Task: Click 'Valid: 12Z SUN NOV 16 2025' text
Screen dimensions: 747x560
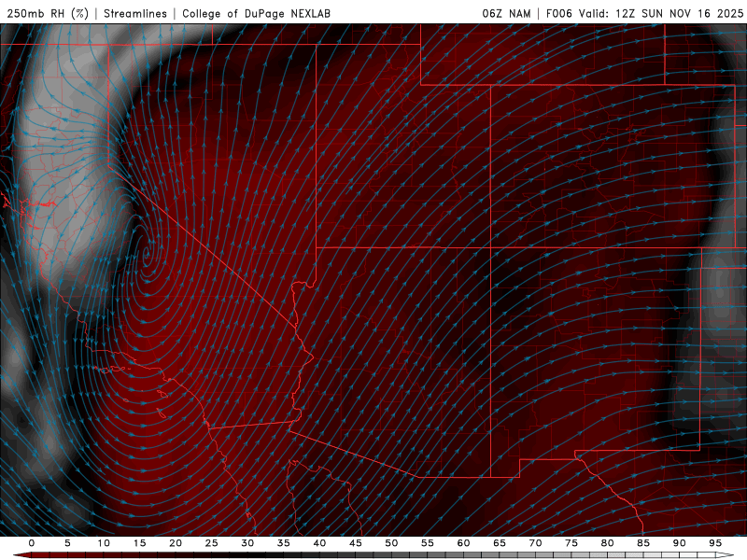Action: (661, 13)
